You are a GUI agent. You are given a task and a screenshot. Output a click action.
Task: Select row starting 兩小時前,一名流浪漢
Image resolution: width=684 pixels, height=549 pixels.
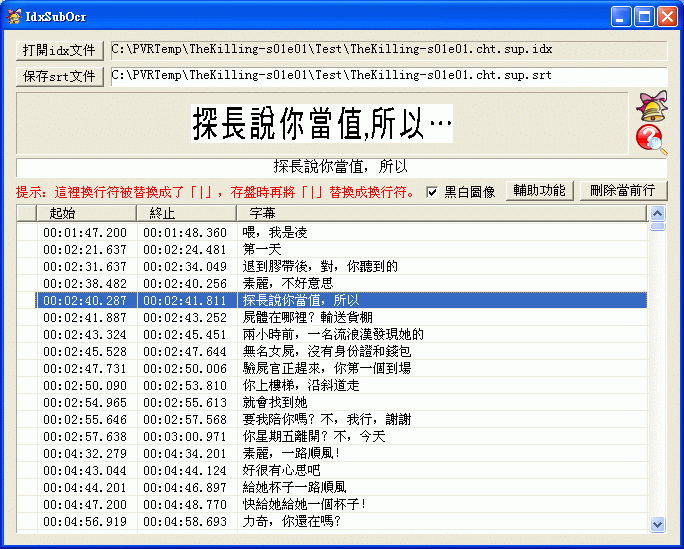pos(332,334)
